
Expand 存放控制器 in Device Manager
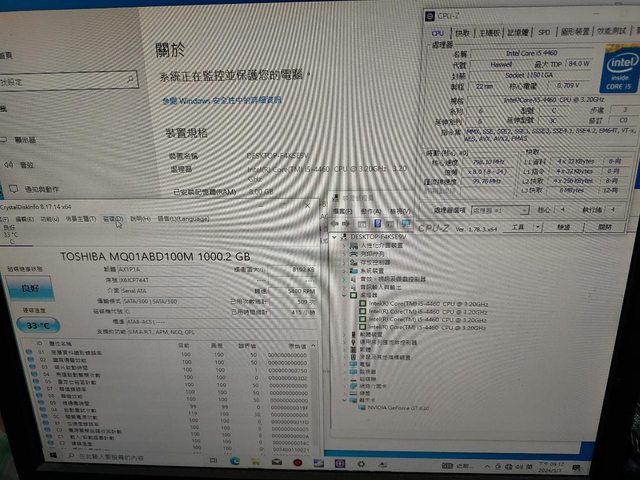coord(344,262)
